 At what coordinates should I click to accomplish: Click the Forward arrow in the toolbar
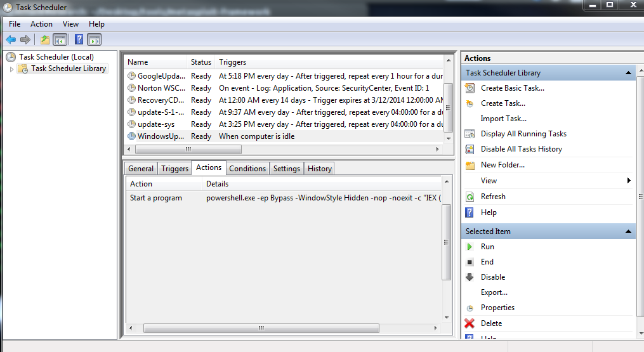(x=25, y=39)
